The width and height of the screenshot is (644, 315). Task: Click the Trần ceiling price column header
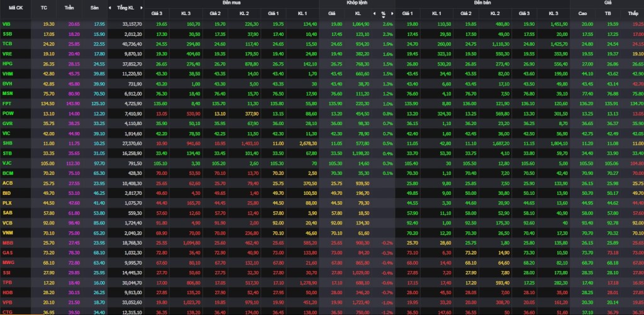pyautogui.click(x=69, y=8)
